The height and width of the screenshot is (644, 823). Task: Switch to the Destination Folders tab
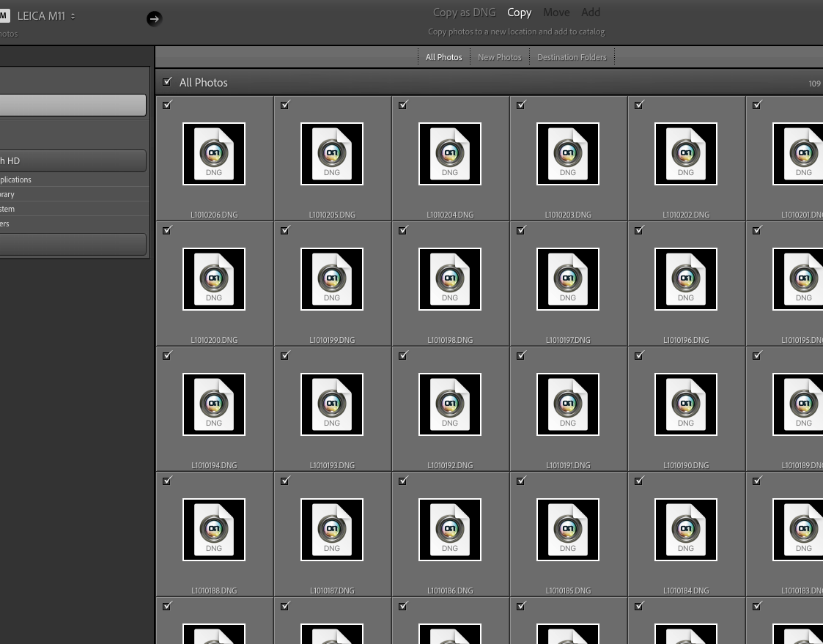tap(572, 57)
